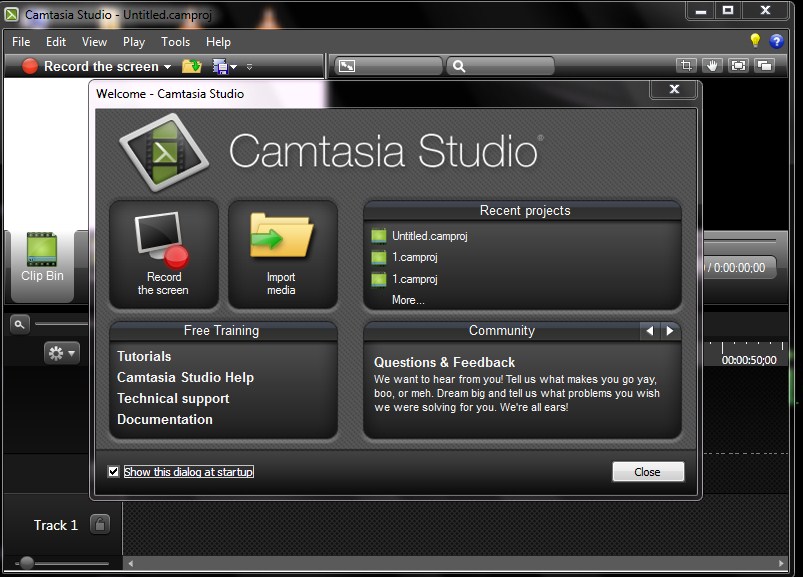Select the Crop tool in preview toolbar
The image size is (803, 577).
(x=686, y=66)
